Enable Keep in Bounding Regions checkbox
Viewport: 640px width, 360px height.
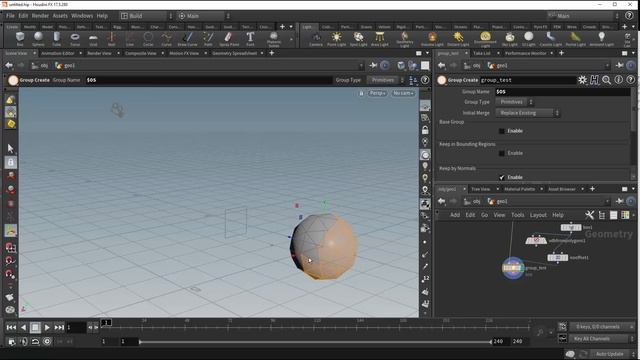tap(502, 153)
